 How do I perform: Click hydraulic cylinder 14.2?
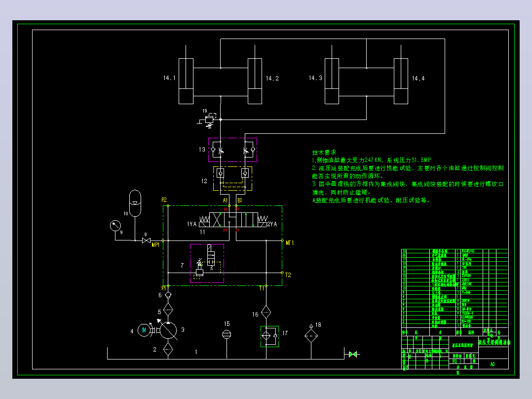pyautogui.click(x=255, y=81)
